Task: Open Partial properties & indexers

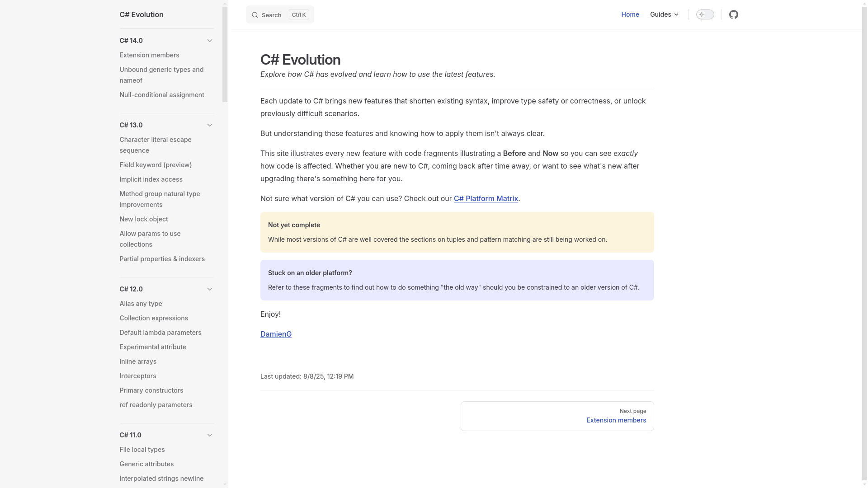Action: (162, 259)
